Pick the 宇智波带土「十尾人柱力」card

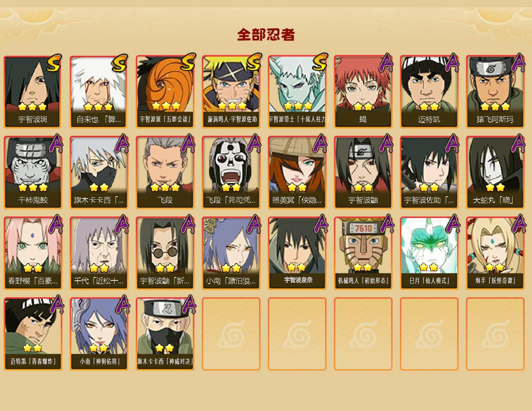[x=297, y=92]
